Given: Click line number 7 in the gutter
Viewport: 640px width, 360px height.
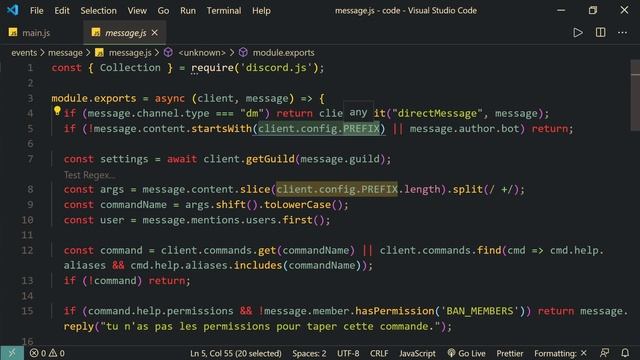Looking at the screenshot, I should [30, 159].
